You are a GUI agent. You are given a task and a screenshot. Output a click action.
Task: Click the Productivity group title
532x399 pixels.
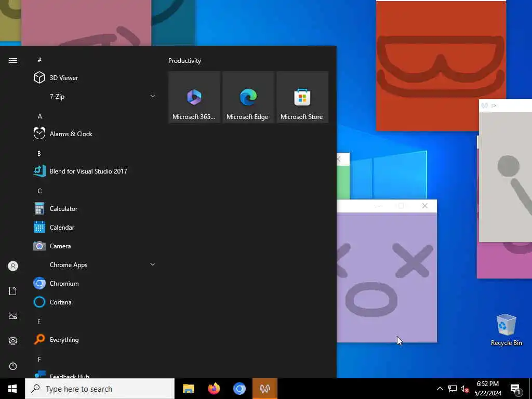(x=184, y=61)
